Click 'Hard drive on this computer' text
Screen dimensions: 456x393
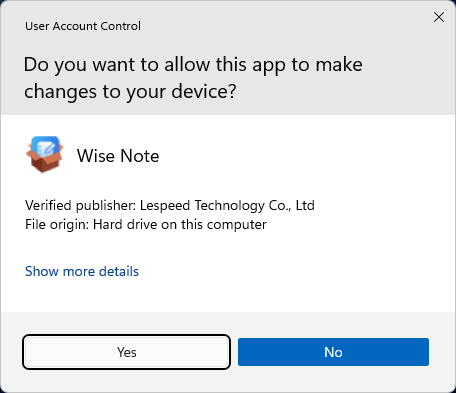[180, 225]
